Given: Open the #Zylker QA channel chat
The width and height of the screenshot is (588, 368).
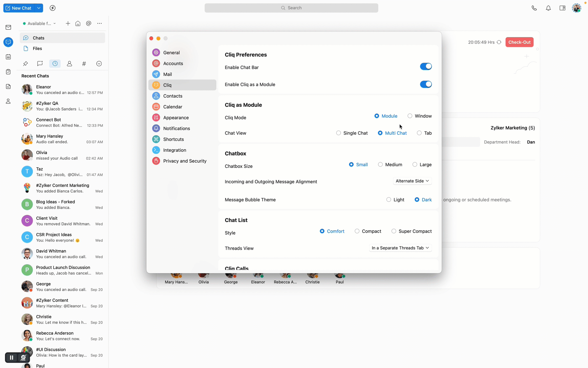Looking at the screenshot, I should point(62,106).
